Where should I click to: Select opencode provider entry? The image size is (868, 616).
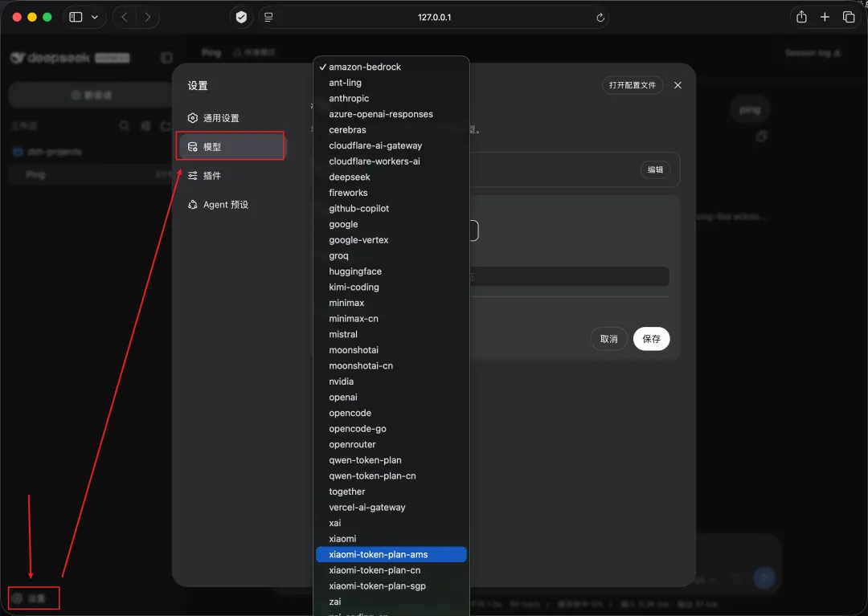391,414
